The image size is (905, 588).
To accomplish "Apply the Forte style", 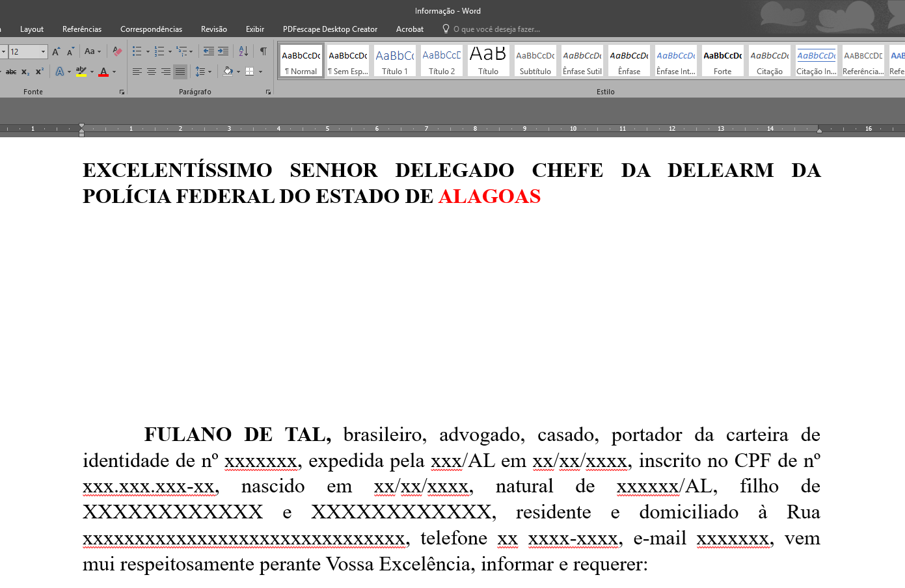I will pyautogui.click(x=722, y=61).
